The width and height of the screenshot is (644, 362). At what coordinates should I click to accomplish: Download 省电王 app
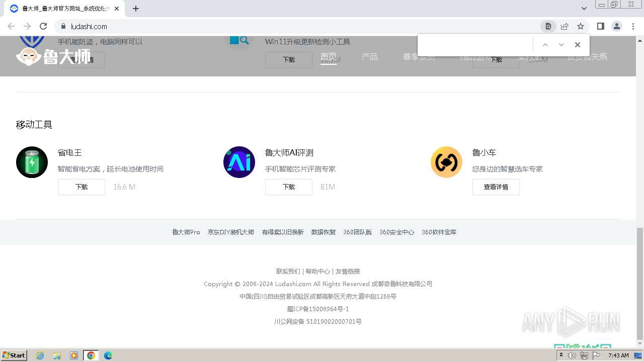(82, 187)
